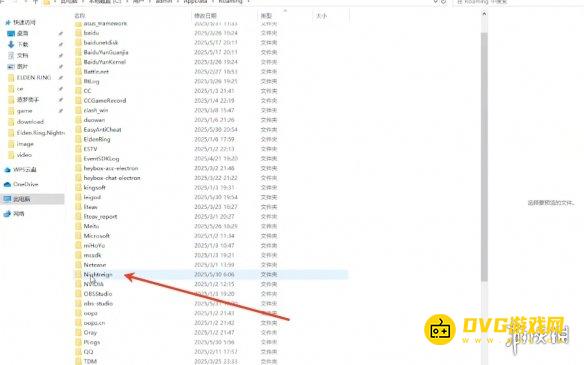The width and height of the screenshot is (584, 365).
Task: Select the Meitu folder name
Action: (x=91, y=226)
